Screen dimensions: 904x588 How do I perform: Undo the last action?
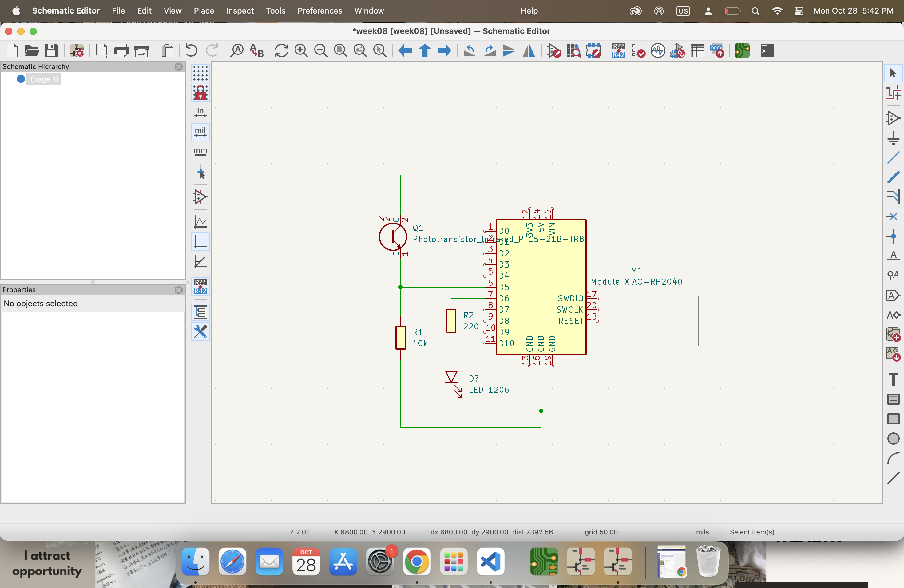[191, 50]
